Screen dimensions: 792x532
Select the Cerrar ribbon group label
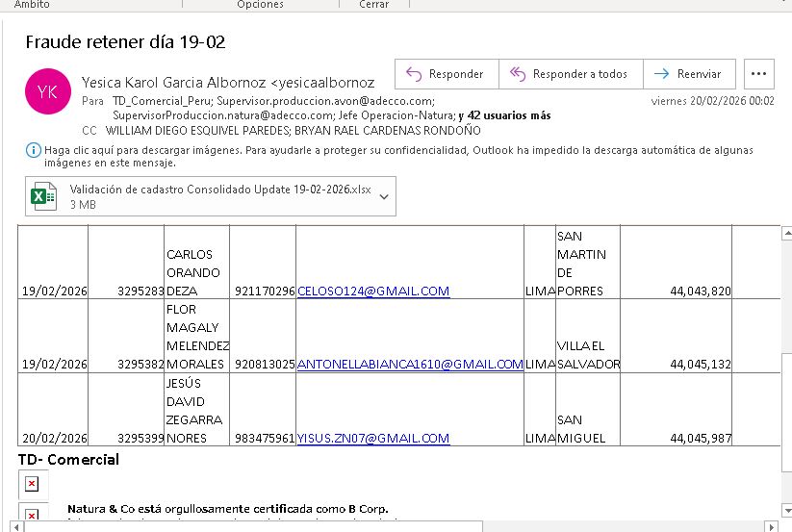point(373,5)
